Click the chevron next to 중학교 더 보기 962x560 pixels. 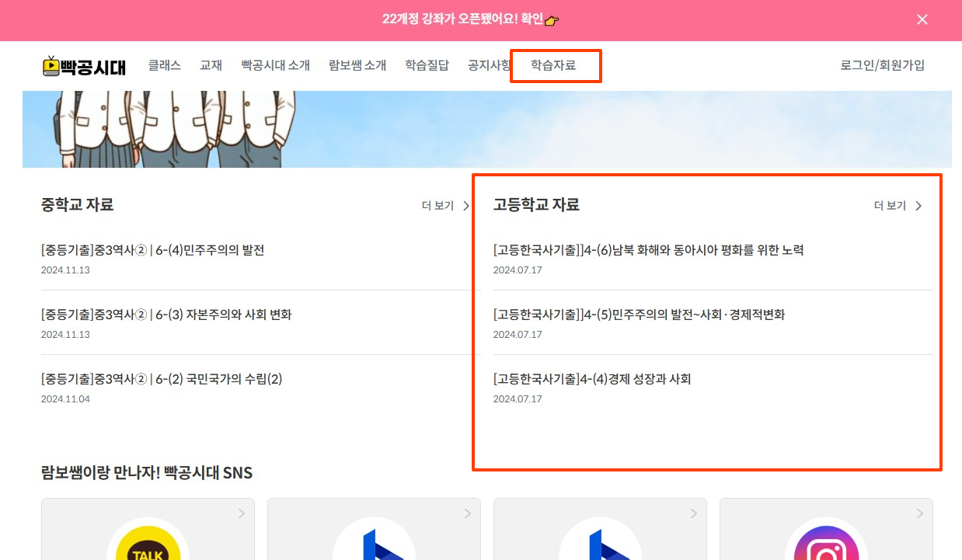[466, 206]
